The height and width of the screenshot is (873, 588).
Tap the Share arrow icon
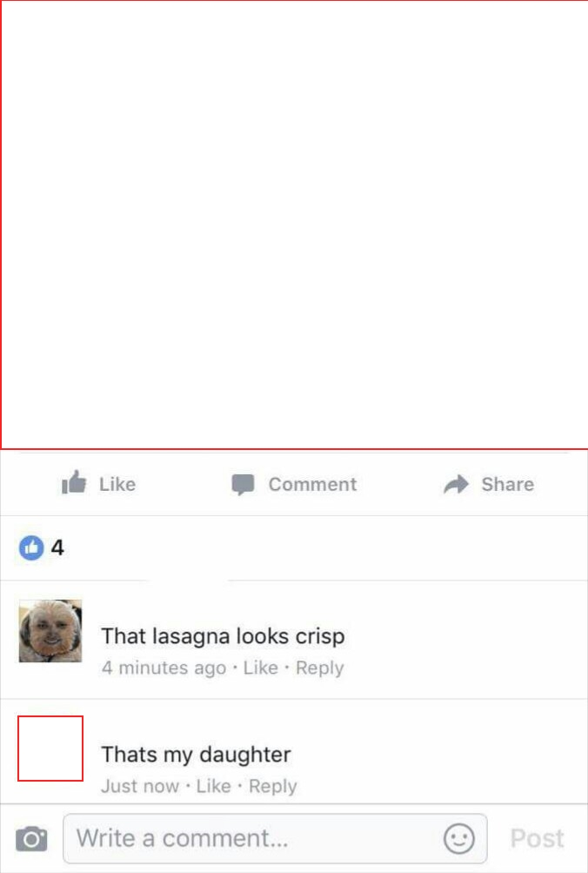[x=456, y=484]
